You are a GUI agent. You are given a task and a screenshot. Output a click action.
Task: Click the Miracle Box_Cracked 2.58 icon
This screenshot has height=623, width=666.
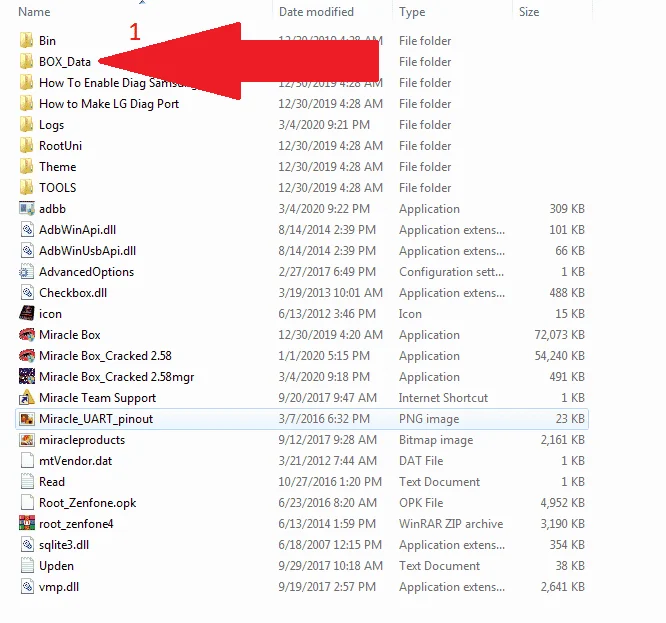click(x=27, y=355)
